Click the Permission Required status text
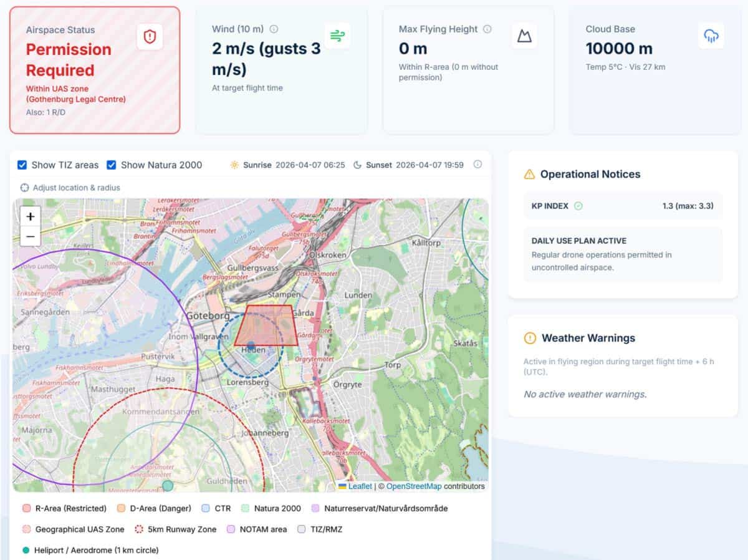This screenshot has width=748, height=560. (69, 60)
